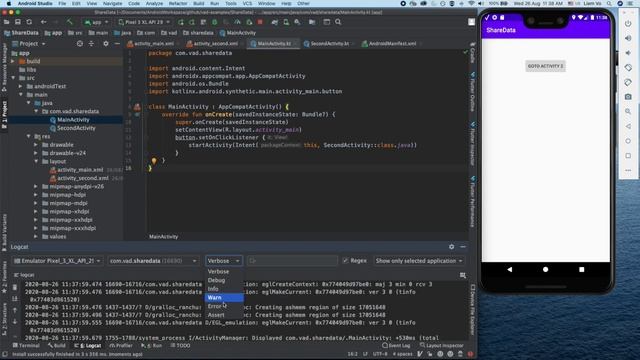Click the Save All toolbar icon
This screenshot has height=360, width=640.
tap(18, 22)
